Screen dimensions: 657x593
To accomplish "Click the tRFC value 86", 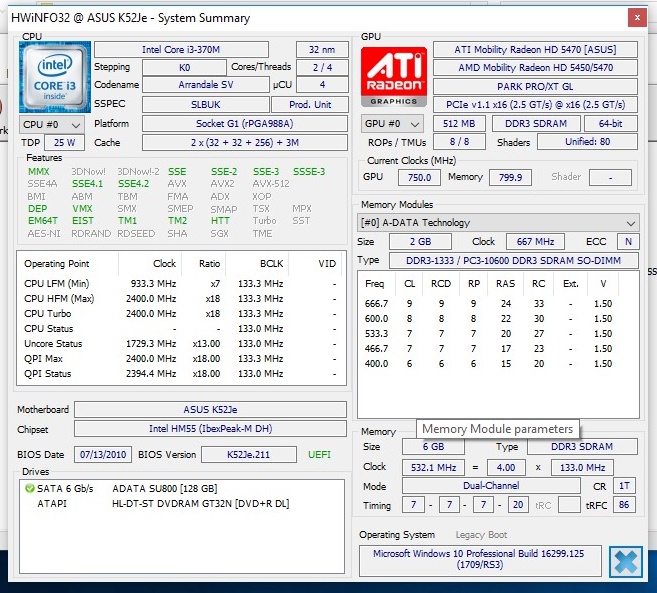I will [624, 505].
